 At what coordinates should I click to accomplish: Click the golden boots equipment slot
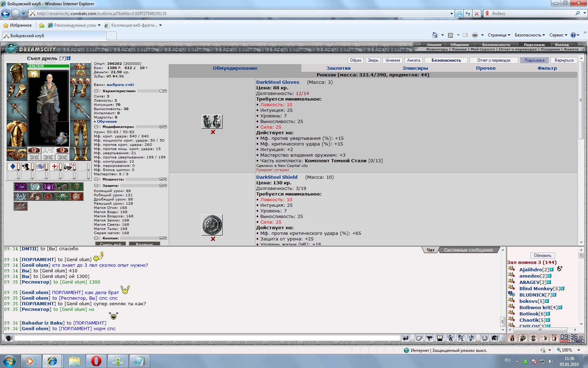[80, 154]
